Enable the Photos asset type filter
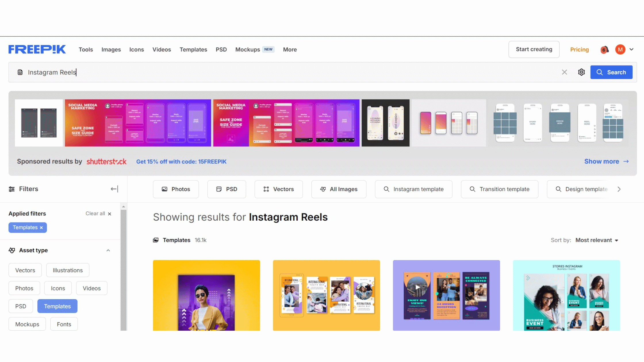Image resolution: width=644 pixels, height=362 pixels. point(24,288)
